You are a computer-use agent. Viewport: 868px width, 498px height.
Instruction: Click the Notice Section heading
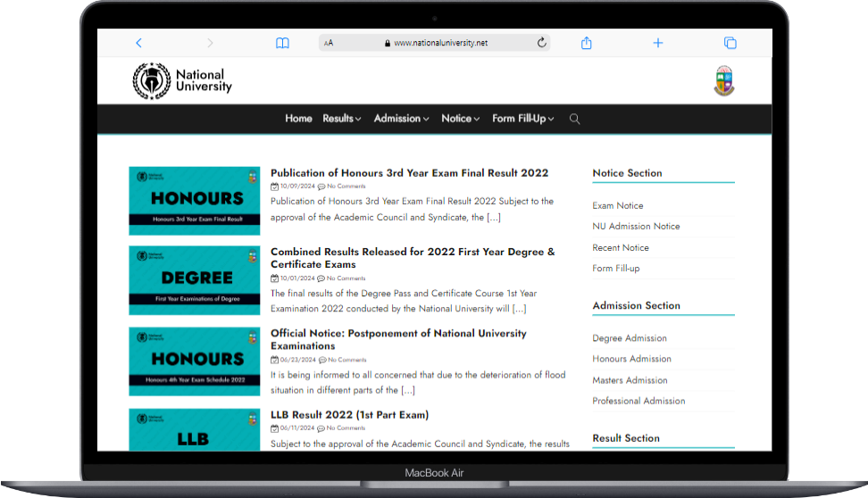(x=627, y=173)
